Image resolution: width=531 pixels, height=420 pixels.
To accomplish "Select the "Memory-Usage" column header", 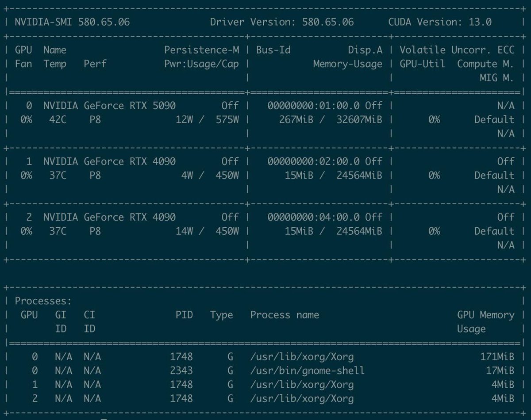I will point(348,64).
